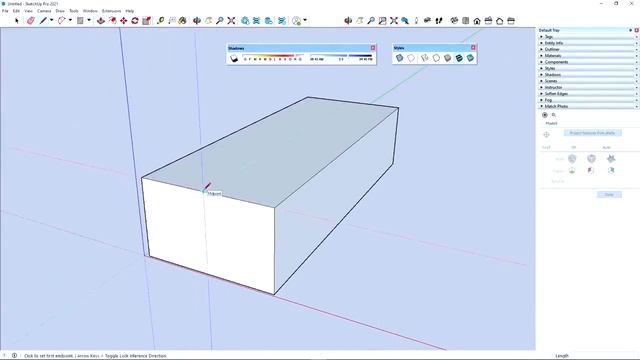Select the arrow Select tool
Viewport: 640px width, 360px height.
click(17, 21)
